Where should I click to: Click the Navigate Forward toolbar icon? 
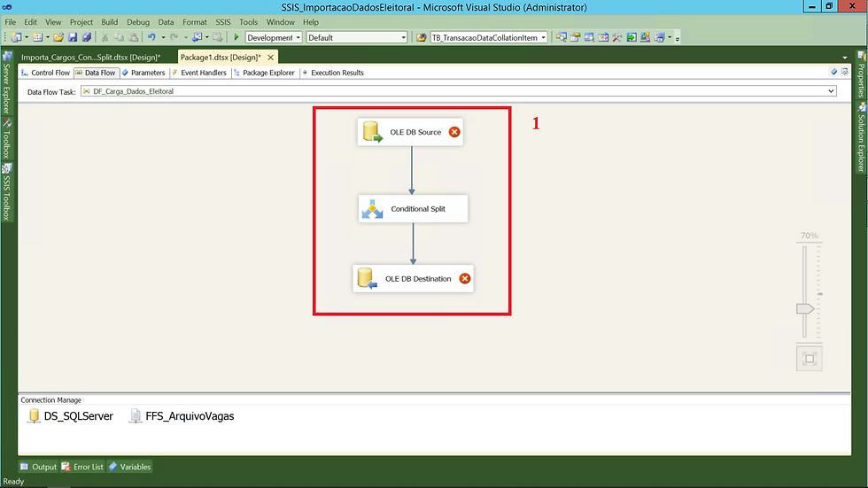pyautogui.click(x=218, y=37)
